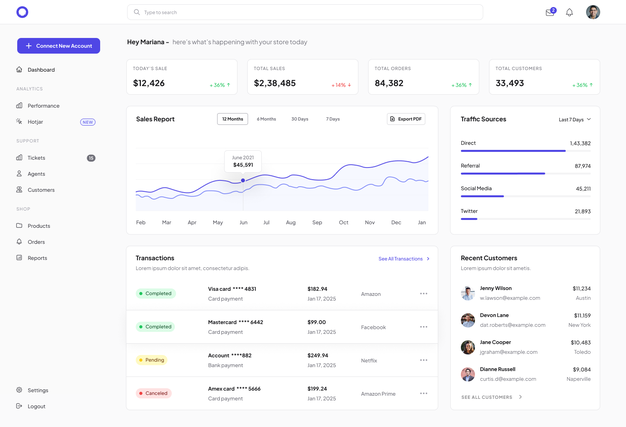Select the 12 Months range
Image resolution: width=626 pixels, height=427 pixels.
232,119
